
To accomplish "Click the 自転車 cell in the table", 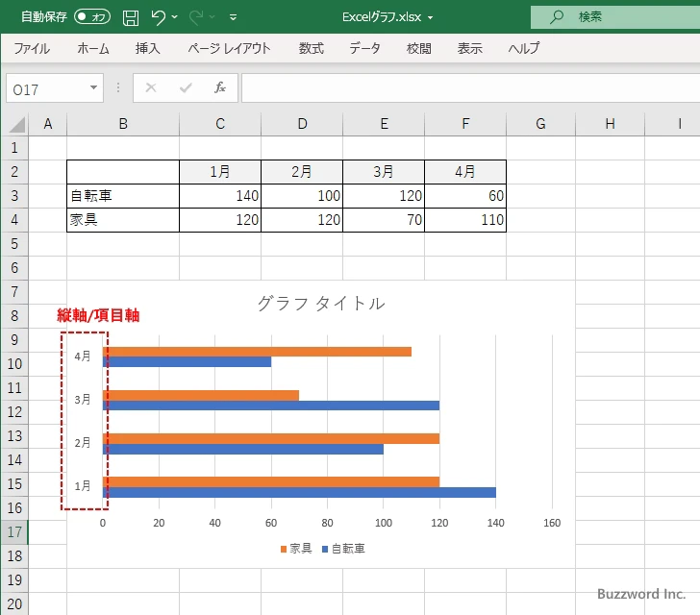I will point(123,196).
